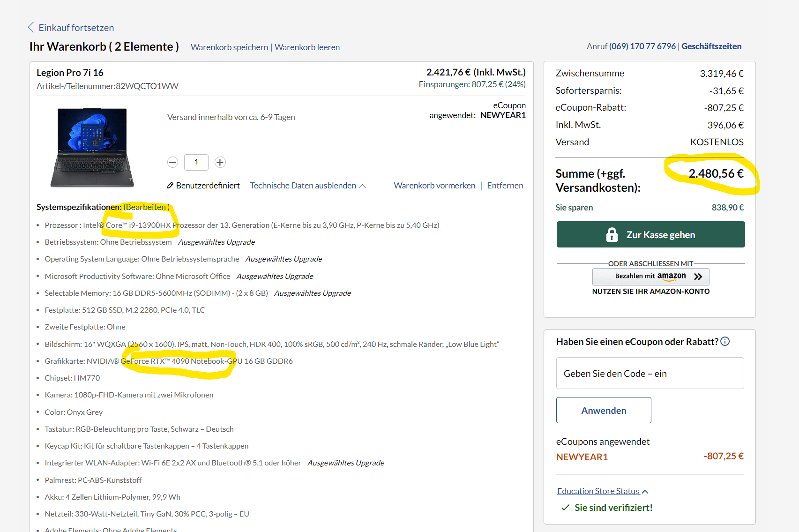Collapse Technische Daten ausblenden

click(308, 186)
